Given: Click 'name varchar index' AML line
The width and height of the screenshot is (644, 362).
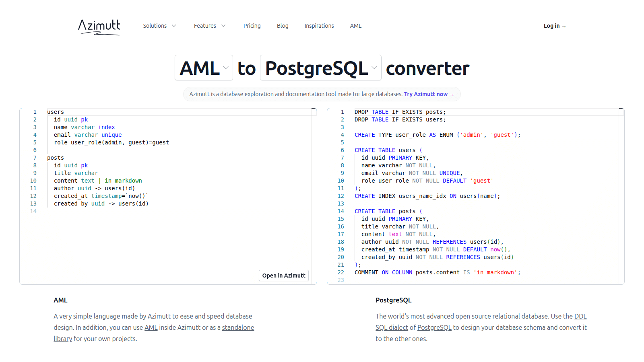Looking at the screenshot, I should (x=85, y=127).
